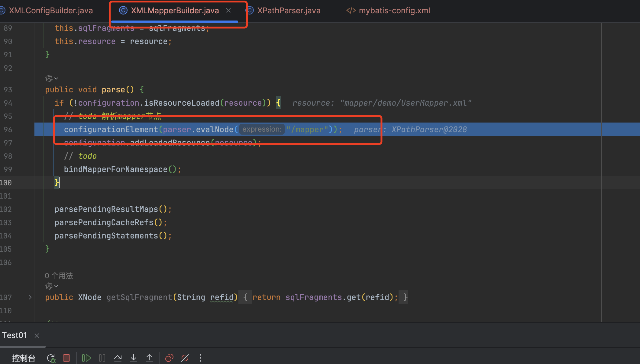Open the mybatis-config.xml tab
This screenshot has height=364, width=640.
click(394, 11)
